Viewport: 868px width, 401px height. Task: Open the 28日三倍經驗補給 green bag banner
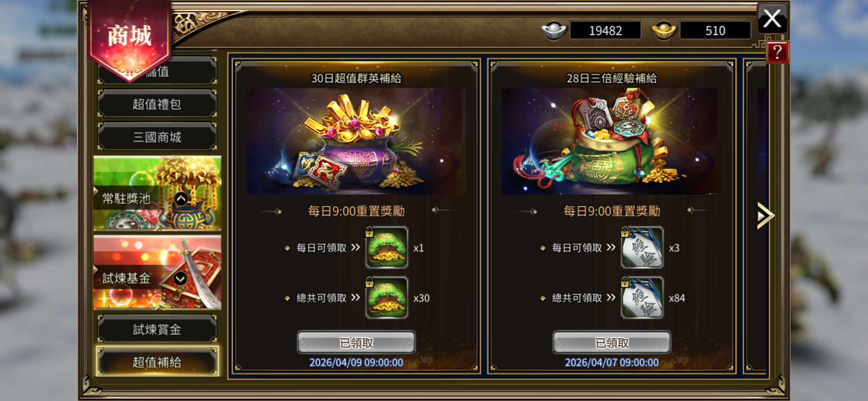point(611,141)
